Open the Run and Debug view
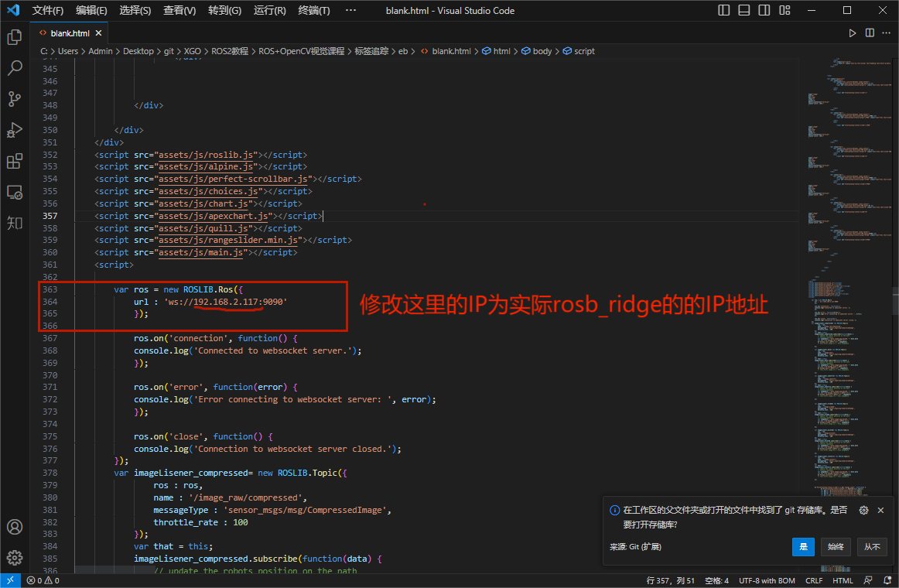 click(15, 130)
